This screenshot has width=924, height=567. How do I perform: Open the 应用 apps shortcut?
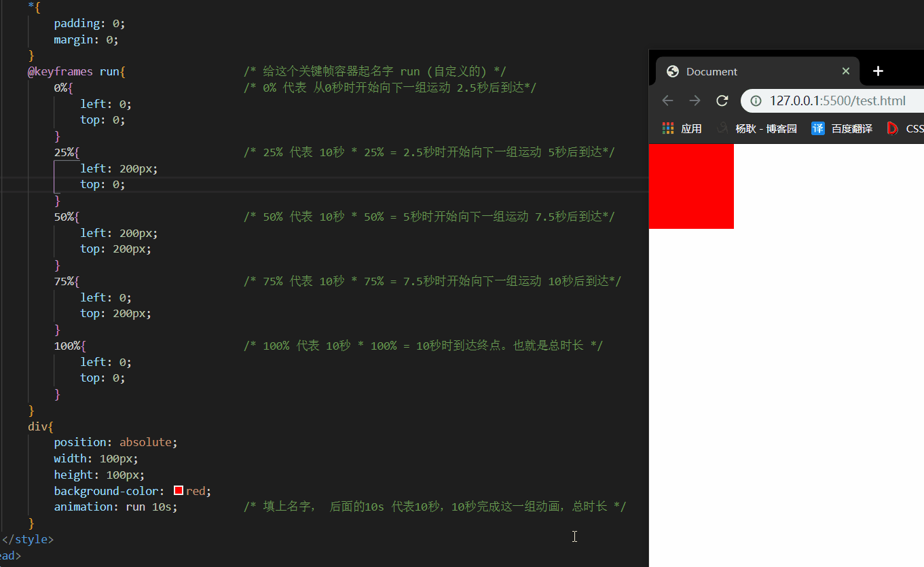click(x=682, y=128)
